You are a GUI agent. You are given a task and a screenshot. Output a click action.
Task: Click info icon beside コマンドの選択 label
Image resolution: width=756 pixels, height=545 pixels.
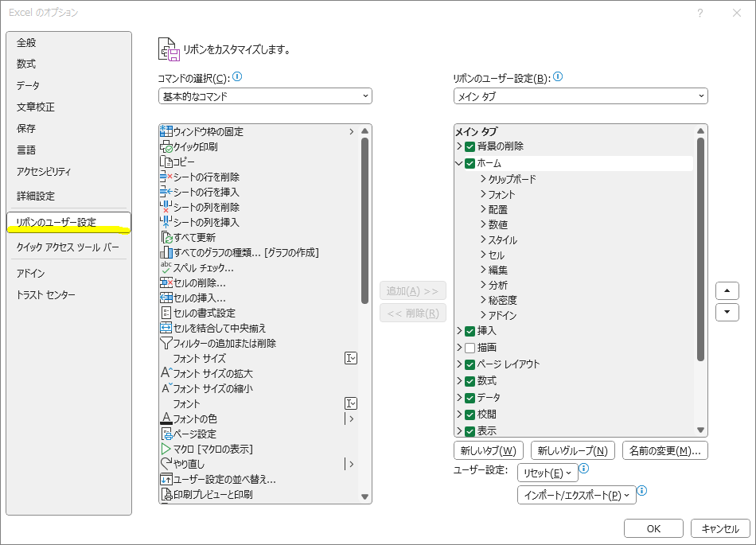[x=237, y=76]
